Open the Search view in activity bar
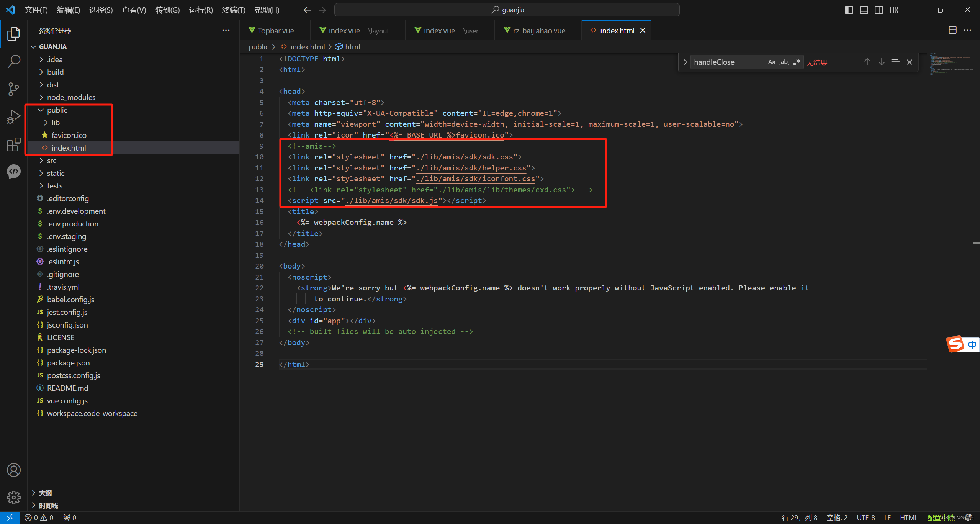This screenshot has width=980, height=524. click(x=14, y=61)
